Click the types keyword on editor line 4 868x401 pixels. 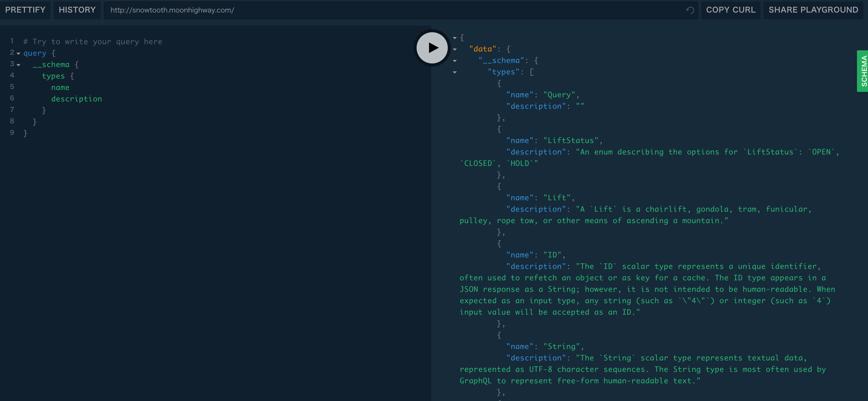53,76
